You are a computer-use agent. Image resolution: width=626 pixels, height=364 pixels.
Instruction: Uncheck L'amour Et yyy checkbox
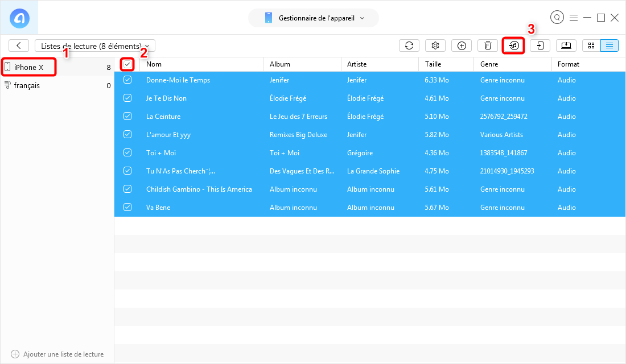click(x=127, y=134)
